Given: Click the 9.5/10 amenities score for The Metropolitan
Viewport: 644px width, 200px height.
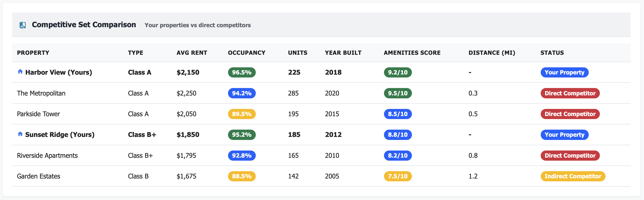Looking at the screenshot, I should 398,93.
